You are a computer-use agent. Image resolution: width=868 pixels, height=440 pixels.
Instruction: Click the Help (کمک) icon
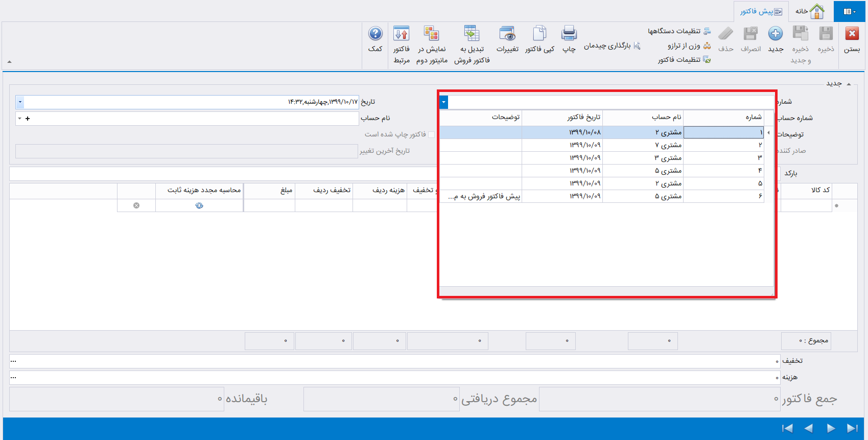(x=375, y=34)
